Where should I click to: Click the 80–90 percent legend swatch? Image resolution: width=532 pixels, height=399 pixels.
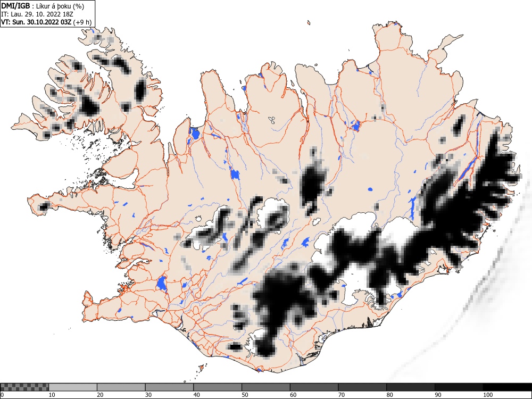coord(411,387)
